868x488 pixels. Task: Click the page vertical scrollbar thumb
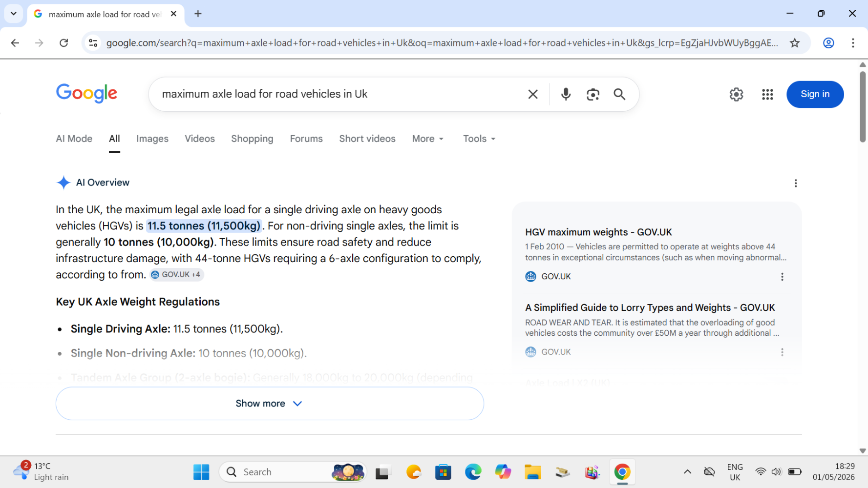863,107
